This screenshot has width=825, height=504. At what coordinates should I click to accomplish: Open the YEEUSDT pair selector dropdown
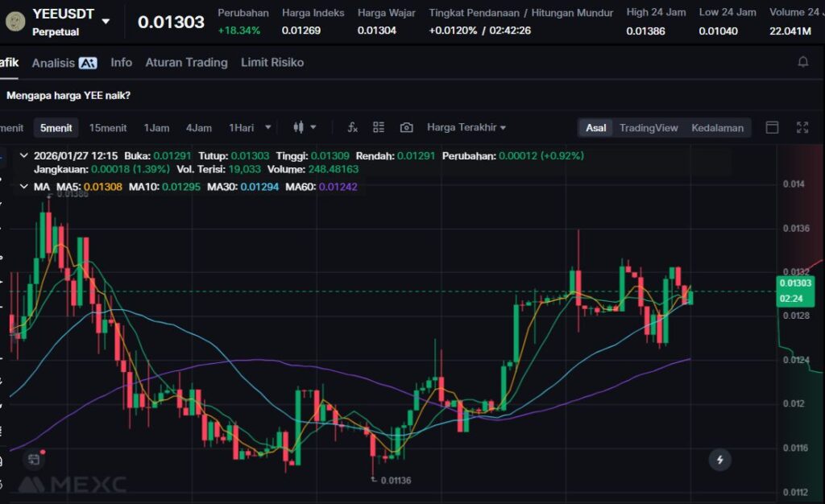coord(106,22)
